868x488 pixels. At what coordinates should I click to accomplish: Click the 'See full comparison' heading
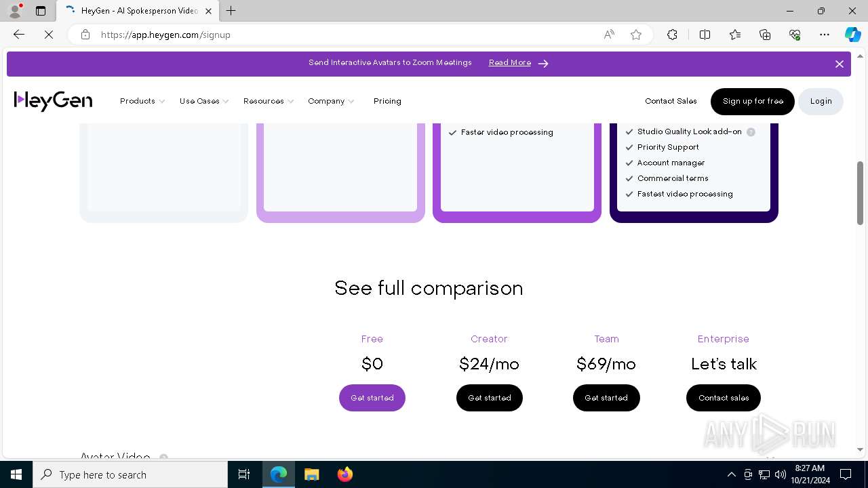429,288
